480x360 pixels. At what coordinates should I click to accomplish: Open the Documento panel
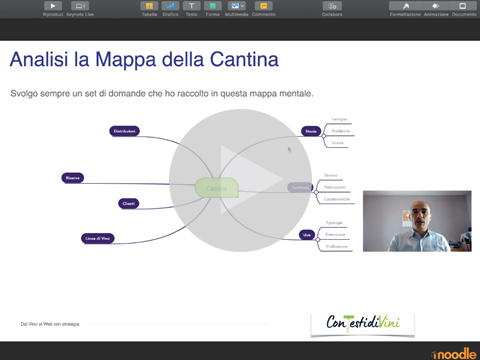(x=463, y=6)
